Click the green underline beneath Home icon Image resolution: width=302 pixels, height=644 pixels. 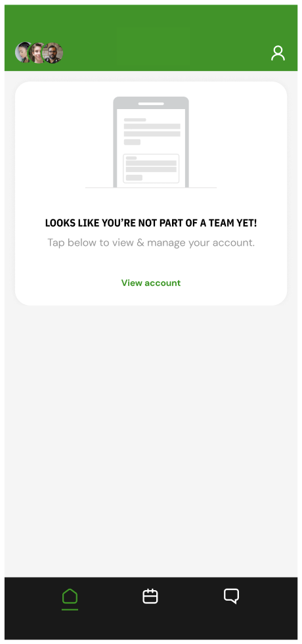[70, 610]
